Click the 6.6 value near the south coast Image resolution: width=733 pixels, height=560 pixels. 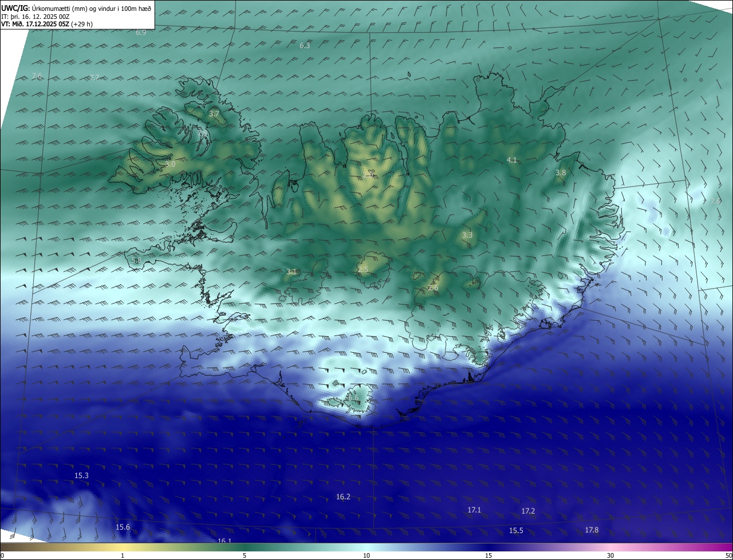[353, 398]
